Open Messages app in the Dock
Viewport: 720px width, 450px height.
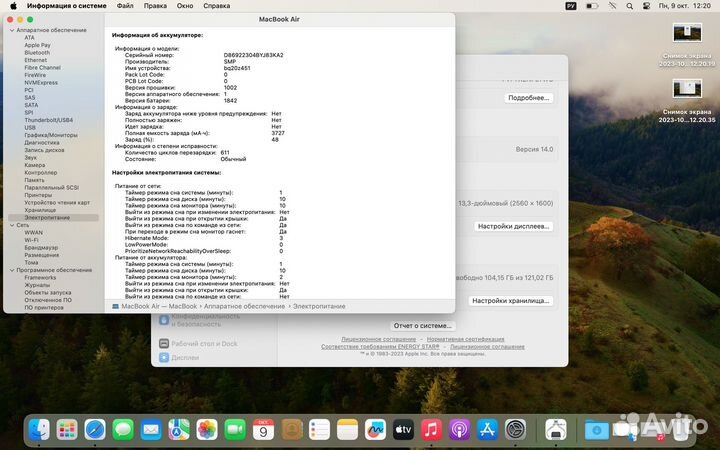point(123,430)
